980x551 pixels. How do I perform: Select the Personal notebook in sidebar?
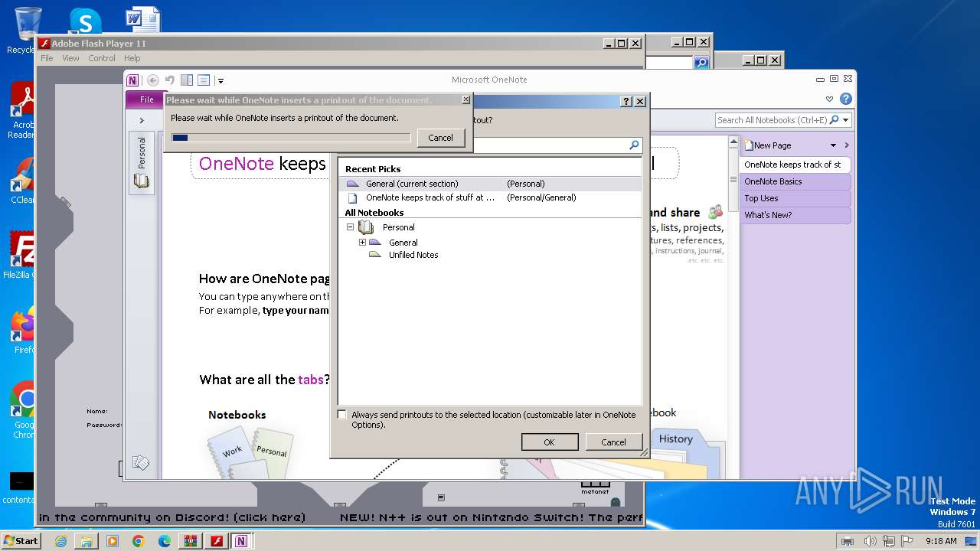(142, 162)
